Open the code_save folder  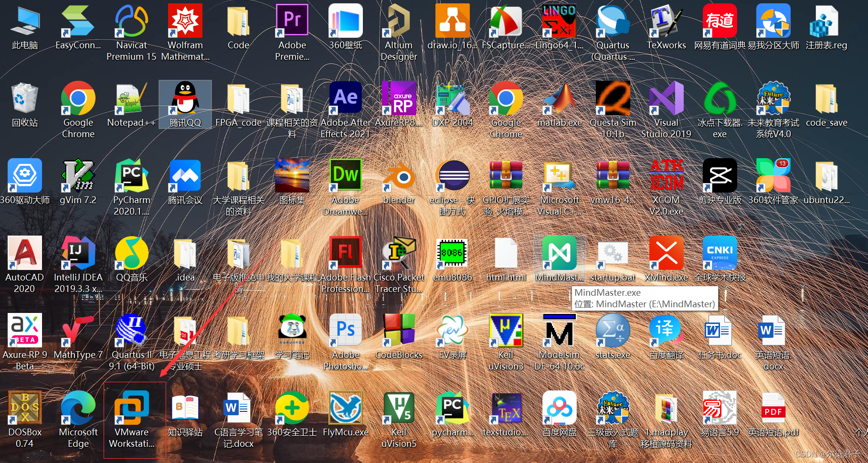click(827, 98)
